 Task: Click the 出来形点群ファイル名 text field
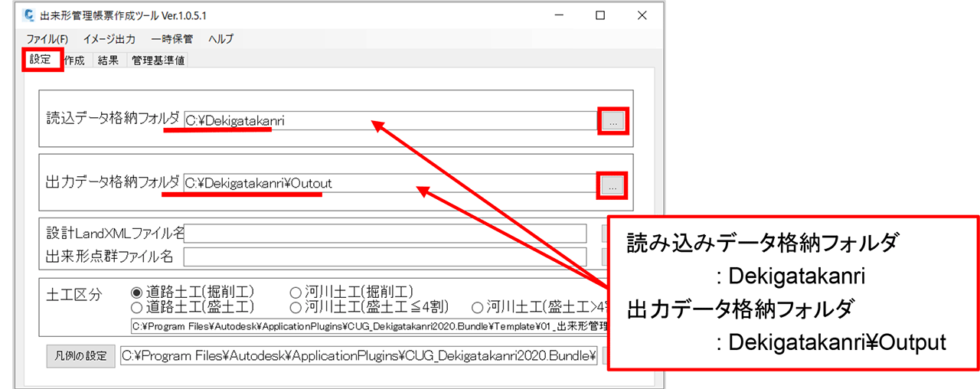click(x=385, y=256)
